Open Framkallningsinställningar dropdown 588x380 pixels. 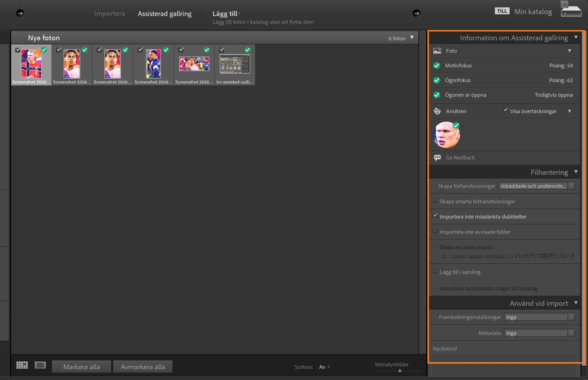[539, 317]
